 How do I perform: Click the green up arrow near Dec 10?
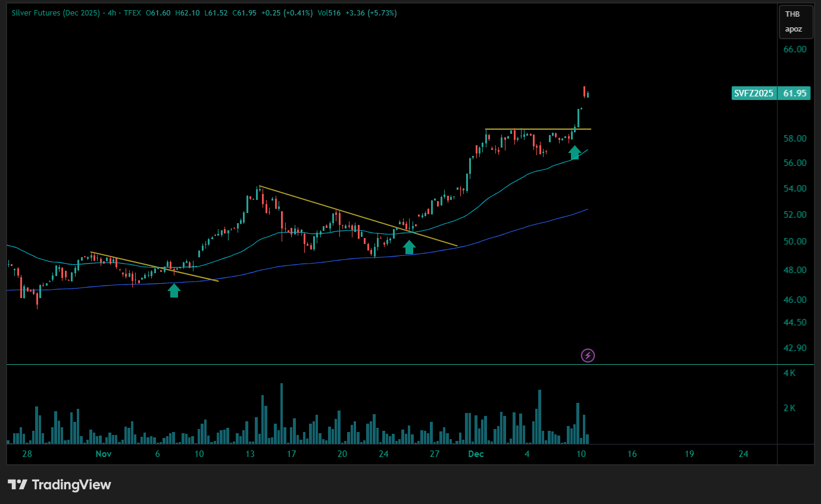574,152
